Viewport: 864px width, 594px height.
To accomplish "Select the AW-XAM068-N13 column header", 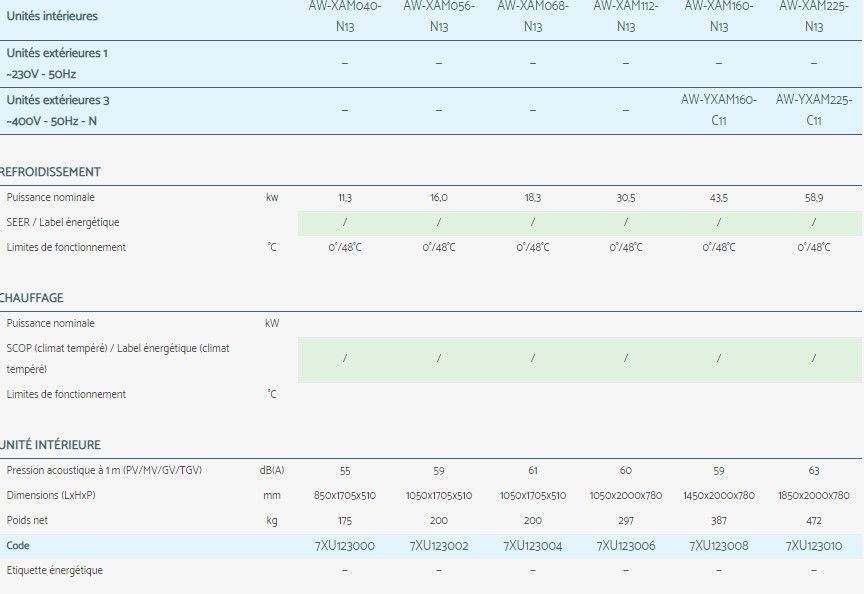I will point(531,16).
